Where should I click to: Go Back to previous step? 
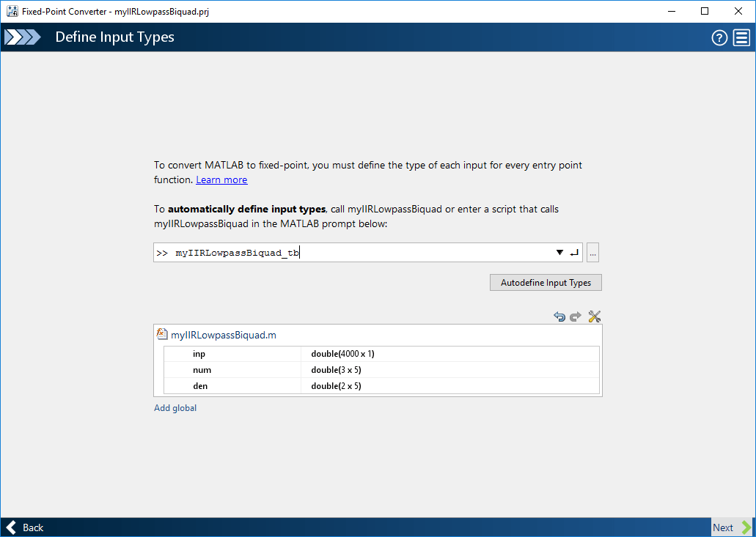pyautogui.click(x=26, y=527)
